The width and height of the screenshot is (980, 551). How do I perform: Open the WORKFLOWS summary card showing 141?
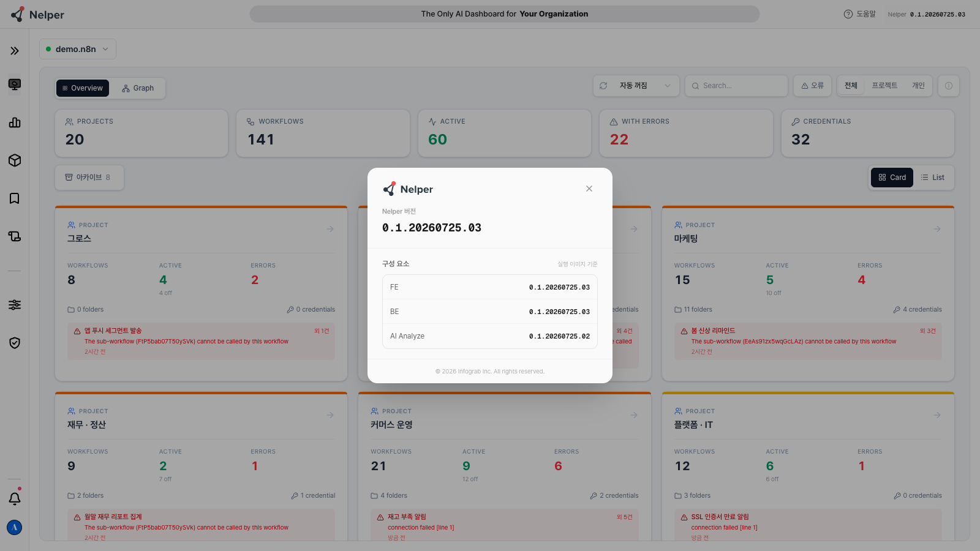coord(323,133)
